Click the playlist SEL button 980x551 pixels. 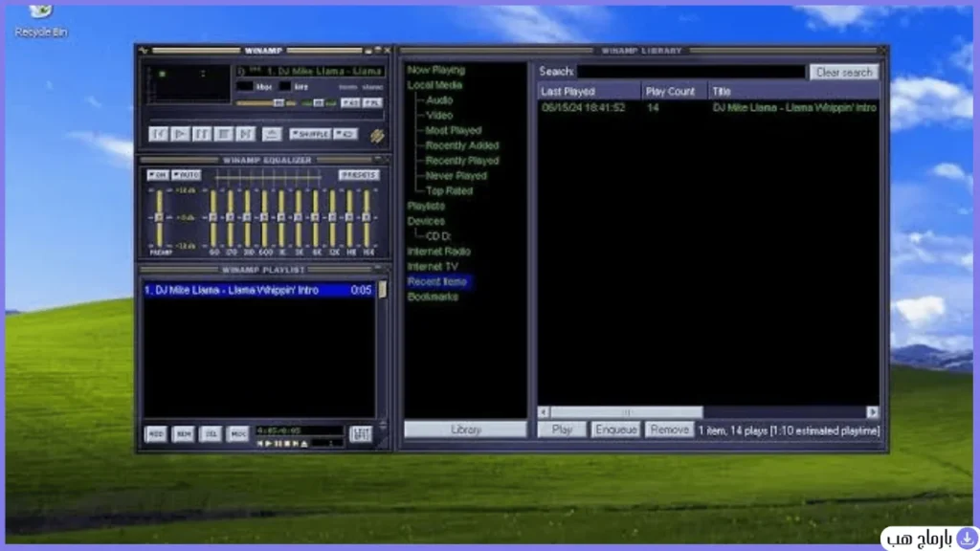pyautogui.click(x=211, y=433)
